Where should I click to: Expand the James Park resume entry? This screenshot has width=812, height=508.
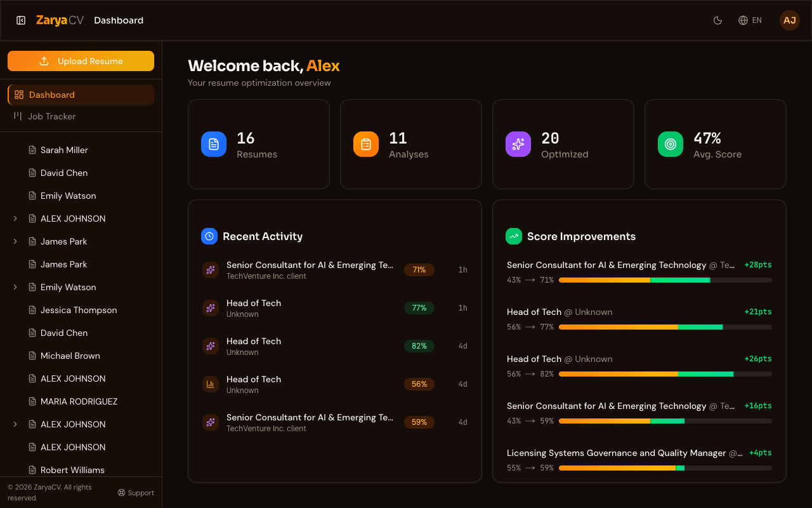[x=15, y=241]
